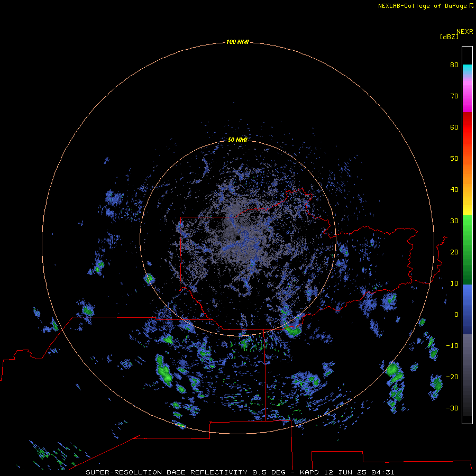The image size is (476, 476).
Task: Click the 100 NMI range ring label
Action: tap(237, 42)
